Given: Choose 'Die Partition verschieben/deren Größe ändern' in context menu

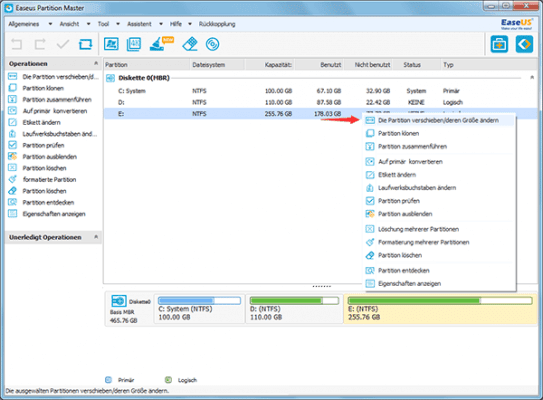Looking at the screenshot, I should tap(439, 120).
